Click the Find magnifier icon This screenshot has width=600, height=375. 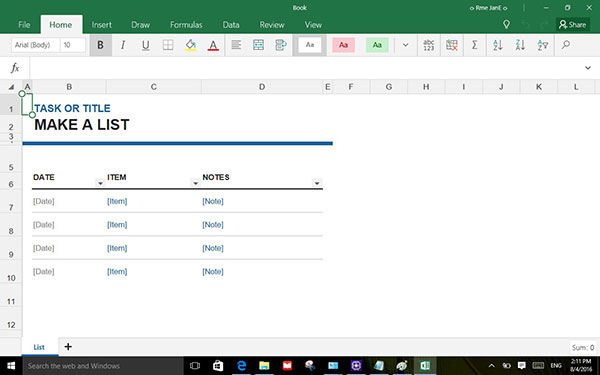pos(566,45)
